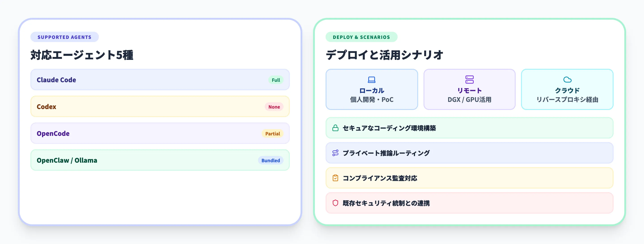Click the cloud icon above クラウド
This screenshot has height=244, width=644.
[x=567, y=80]
